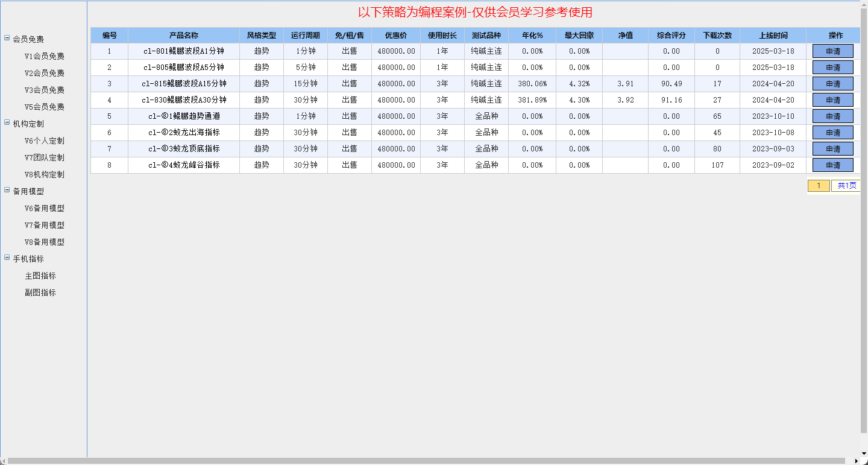Image resolution: width=868 pixels, height=465 pixels.
Task: Select page 1 in pagination
Action: click(818, 186)
